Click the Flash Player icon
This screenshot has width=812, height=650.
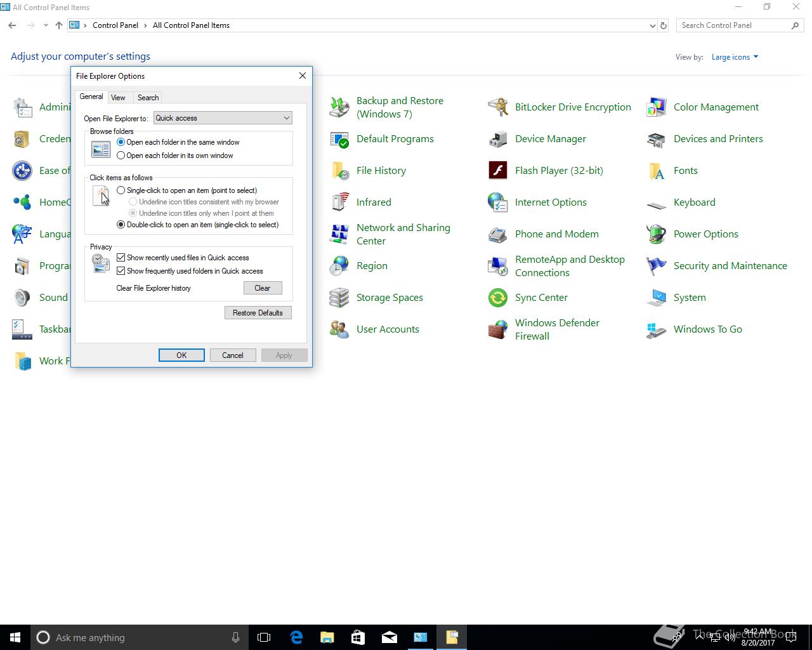click(498, 171)
